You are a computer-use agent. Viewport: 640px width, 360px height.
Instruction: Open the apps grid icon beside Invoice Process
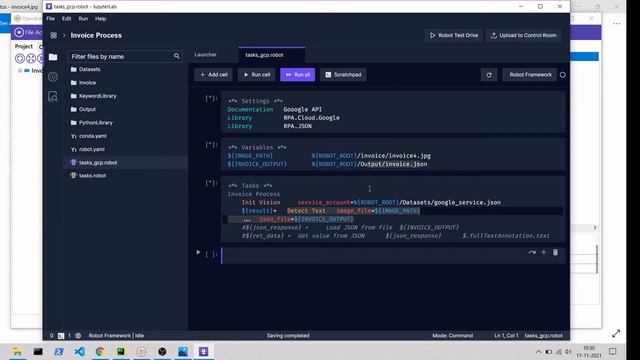point(53,36)
